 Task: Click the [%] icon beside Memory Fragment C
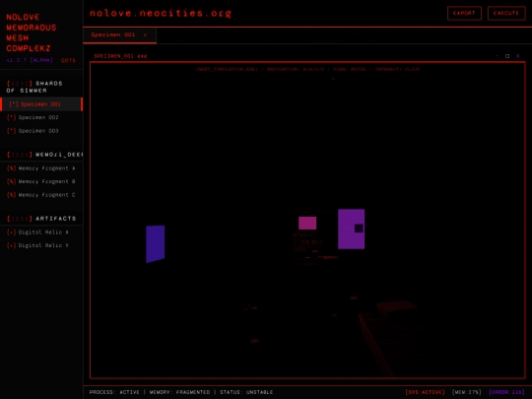pyautogui.click(x=11, y=195)
